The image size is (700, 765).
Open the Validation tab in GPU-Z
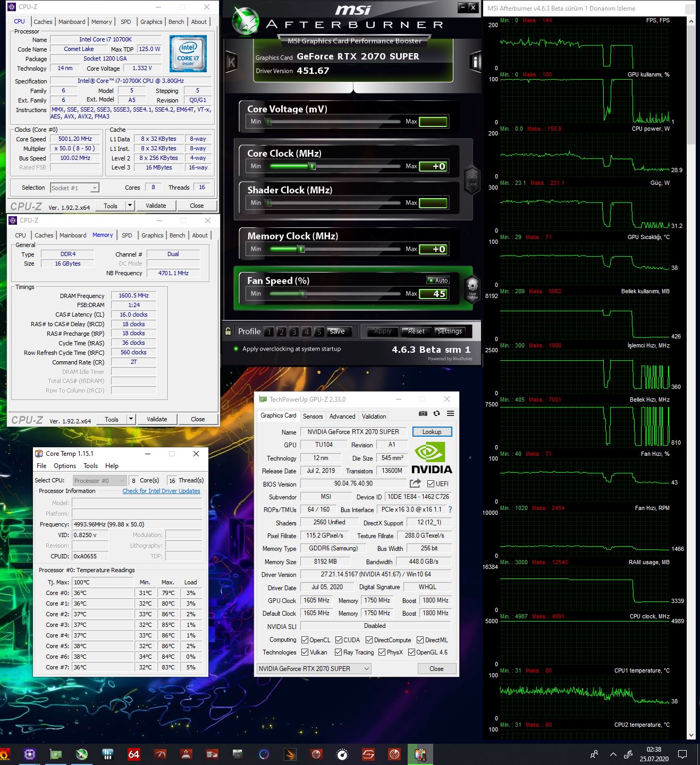[x=374, y=416]
